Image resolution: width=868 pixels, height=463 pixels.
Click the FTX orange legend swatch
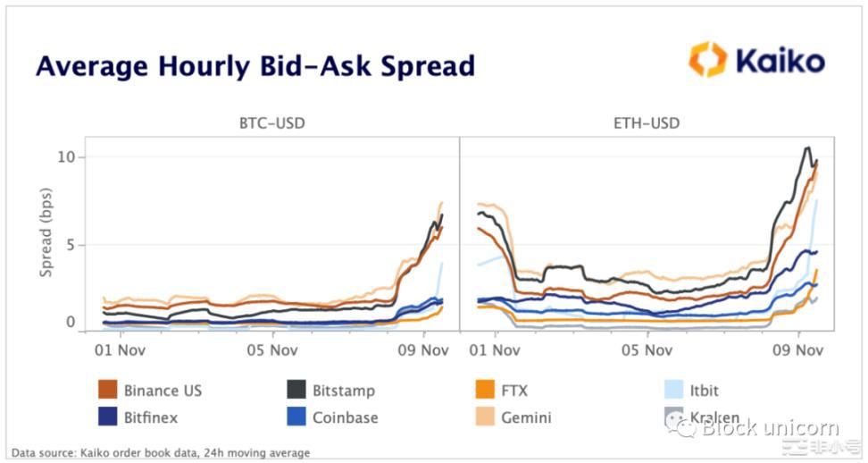pos(487,390)
